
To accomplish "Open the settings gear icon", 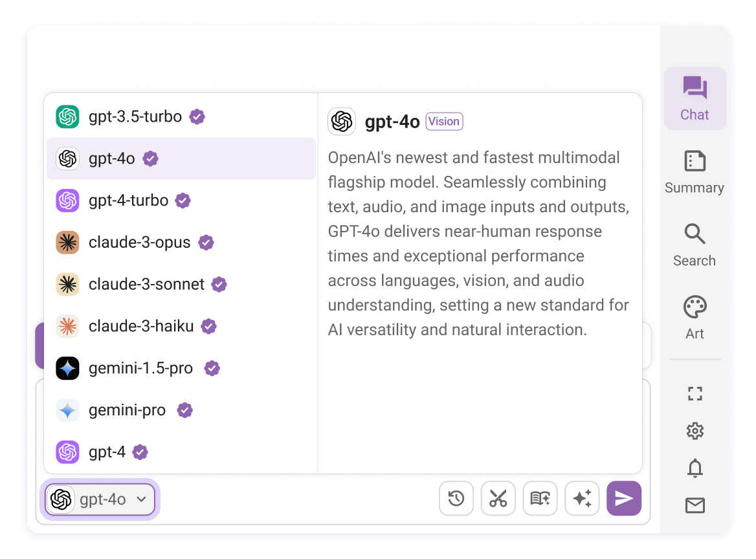I will 695,431.
